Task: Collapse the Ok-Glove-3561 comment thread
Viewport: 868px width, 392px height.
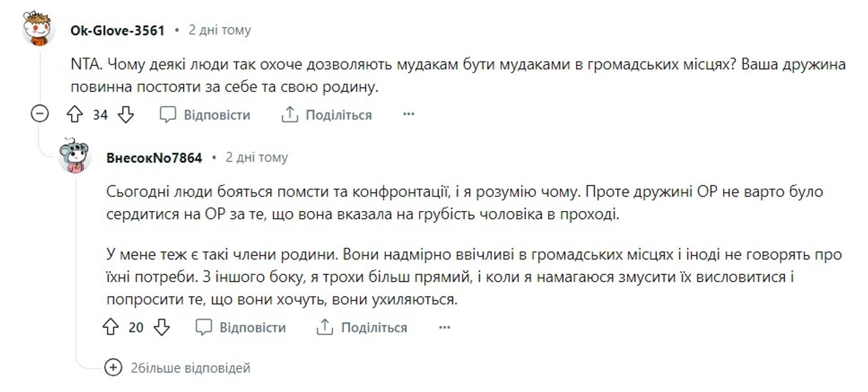Action: pyautogui.click(x=39, y=114)
